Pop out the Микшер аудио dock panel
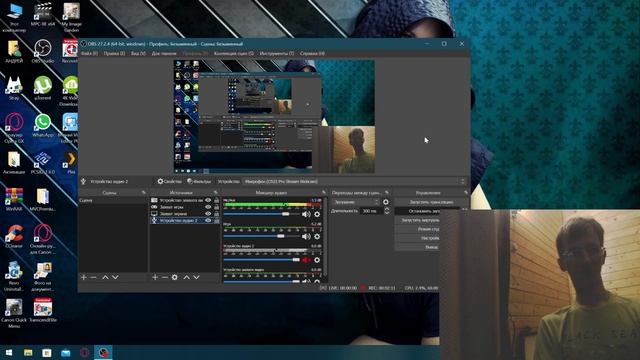The width and height of the screenshot is (640, 360). 324,192
